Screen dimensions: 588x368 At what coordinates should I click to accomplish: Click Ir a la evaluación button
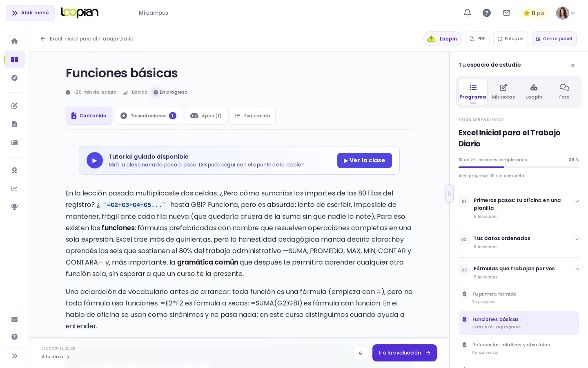tap(405, 353)
